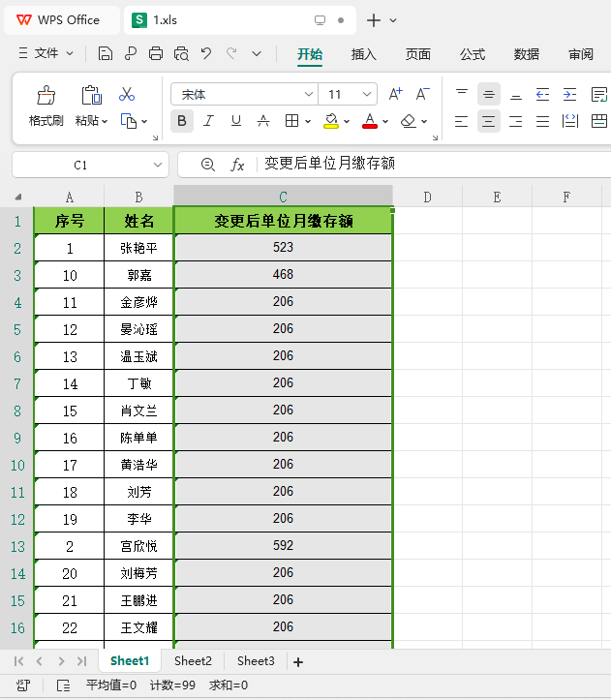The height and width of the screenshot is (700, 611).
Task: Toggle center horizontal alignment
Action: tap(489, 121)
